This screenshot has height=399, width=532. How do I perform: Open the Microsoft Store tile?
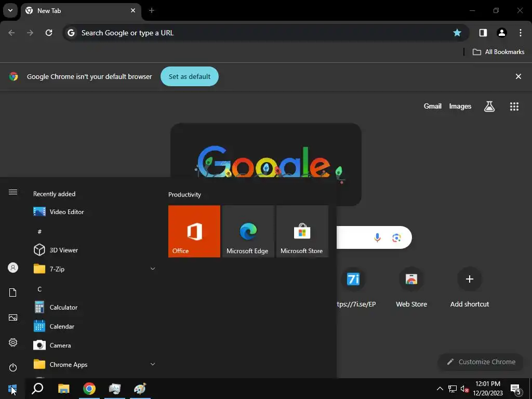[302, 231]
